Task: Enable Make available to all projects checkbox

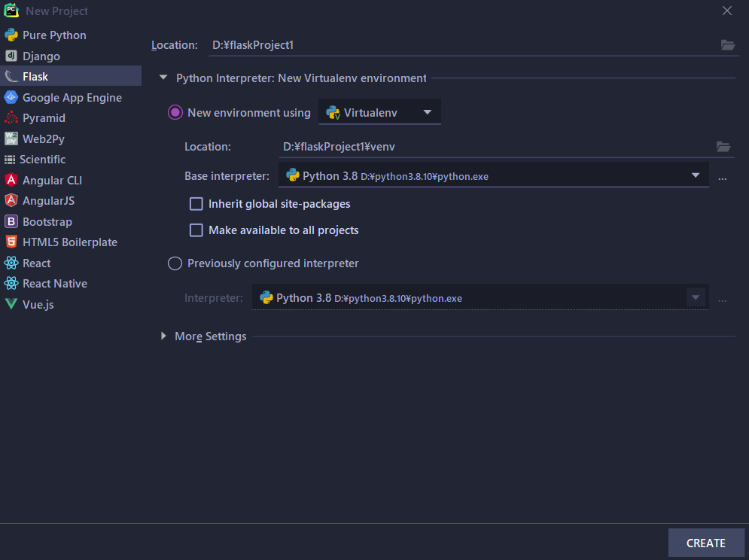Action: tap(196, 230)
